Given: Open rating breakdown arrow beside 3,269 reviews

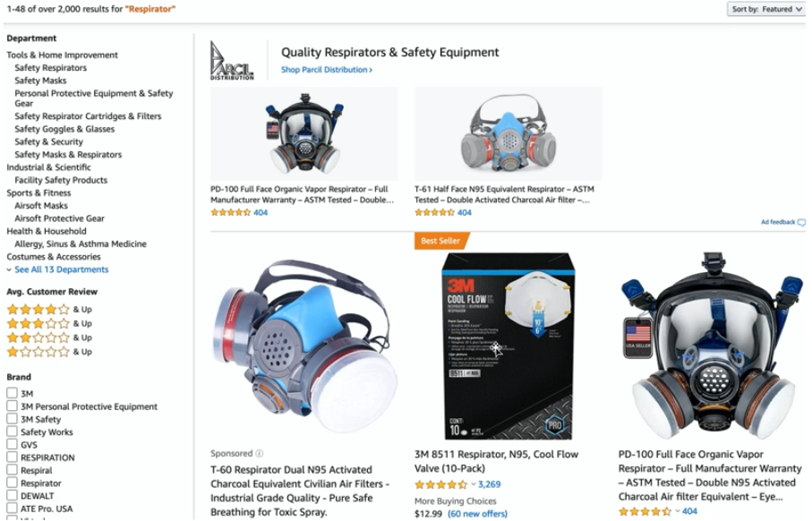Looking at the screenshot, I should click(x=474, y=485).
